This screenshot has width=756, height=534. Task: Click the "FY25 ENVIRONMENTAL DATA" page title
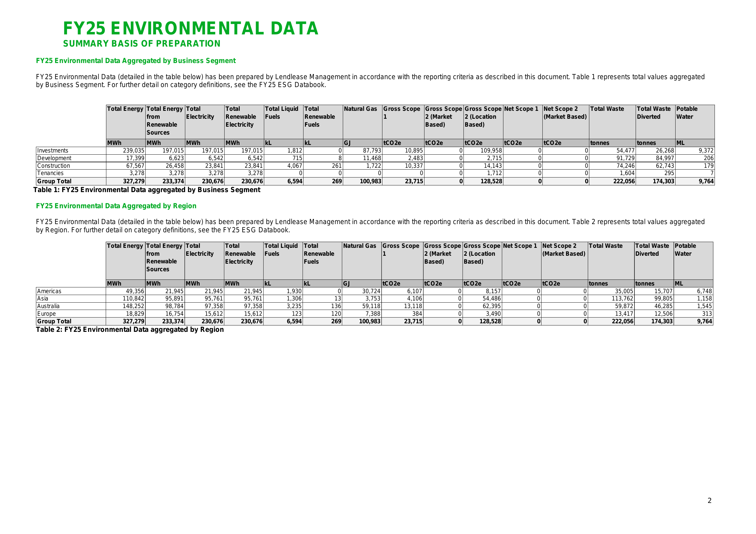click(191, 28)
